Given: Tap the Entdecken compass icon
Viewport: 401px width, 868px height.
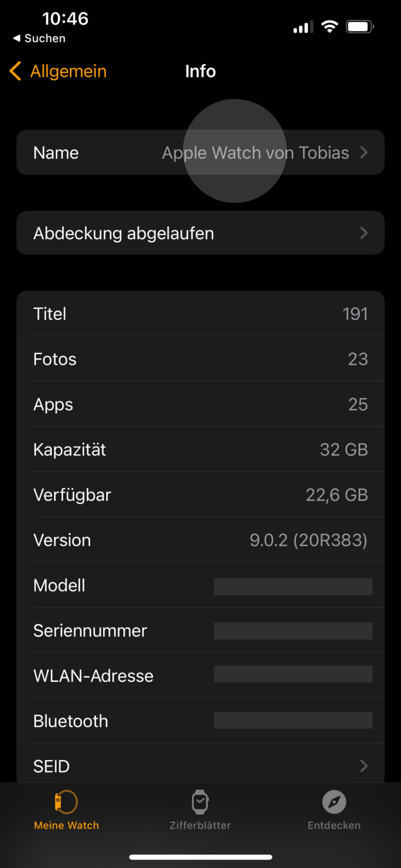Looking at the screenshot, I should (334, 801).
